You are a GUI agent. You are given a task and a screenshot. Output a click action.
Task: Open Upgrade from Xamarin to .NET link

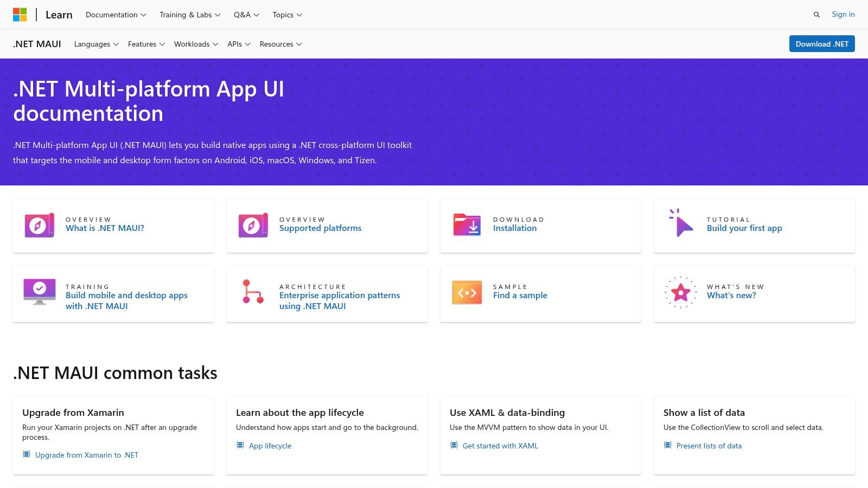(x=87, y=455)
